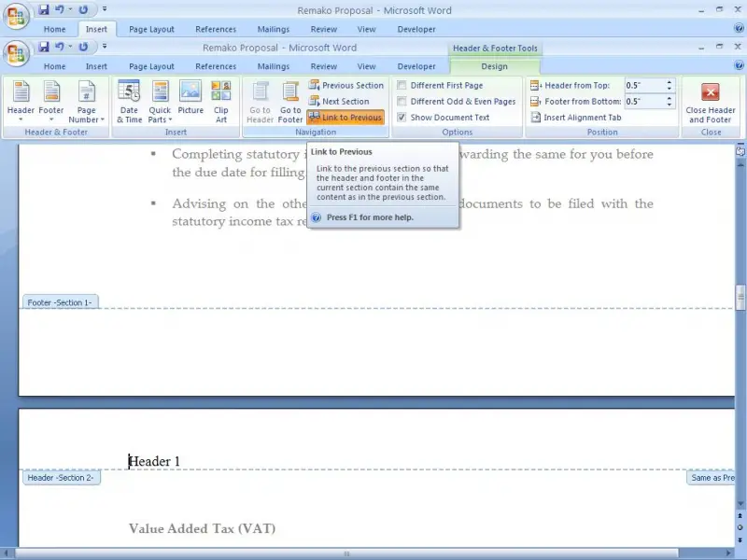747x560 pixels.
Task: Click the Footer from Bottom value field
Action: click(x=644, y=102)
